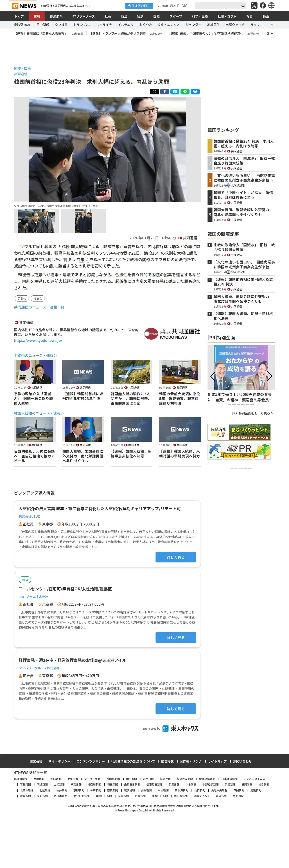Click next arrow on PR特別企画 carousel

click(x=270, y=376)
